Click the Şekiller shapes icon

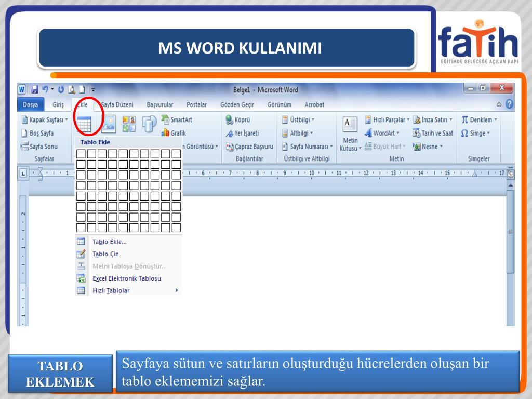pyautogui.click(x=149, y=124)
